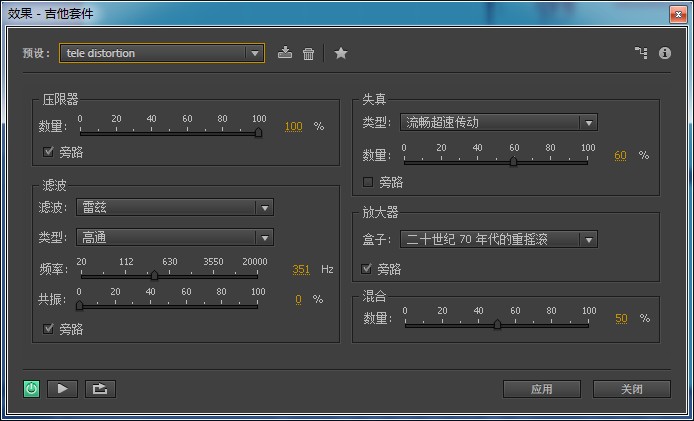The width and height of the screenshot is (694, 421).
Task: Click compressor amount value 100
Action: pos(293,127)
